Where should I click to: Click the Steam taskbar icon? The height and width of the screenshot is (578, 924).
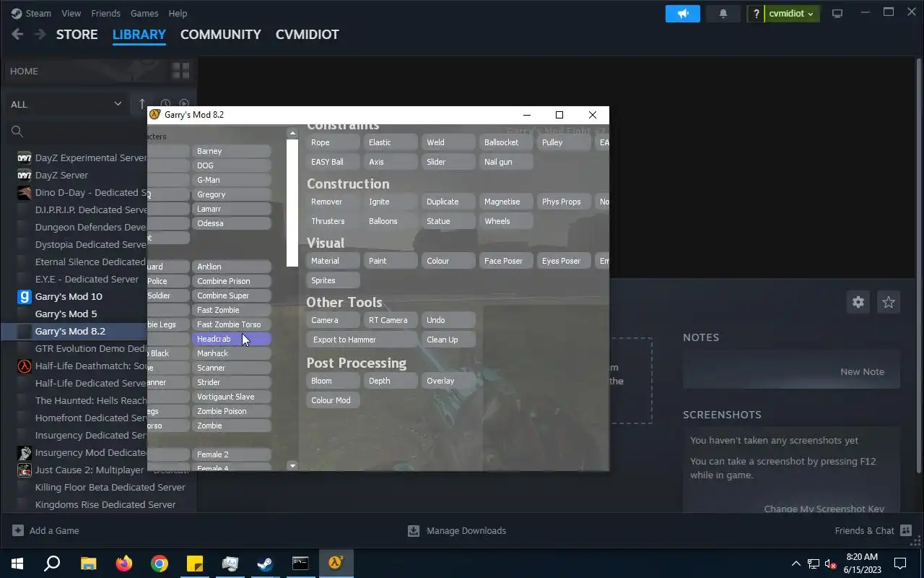[265, 564]
